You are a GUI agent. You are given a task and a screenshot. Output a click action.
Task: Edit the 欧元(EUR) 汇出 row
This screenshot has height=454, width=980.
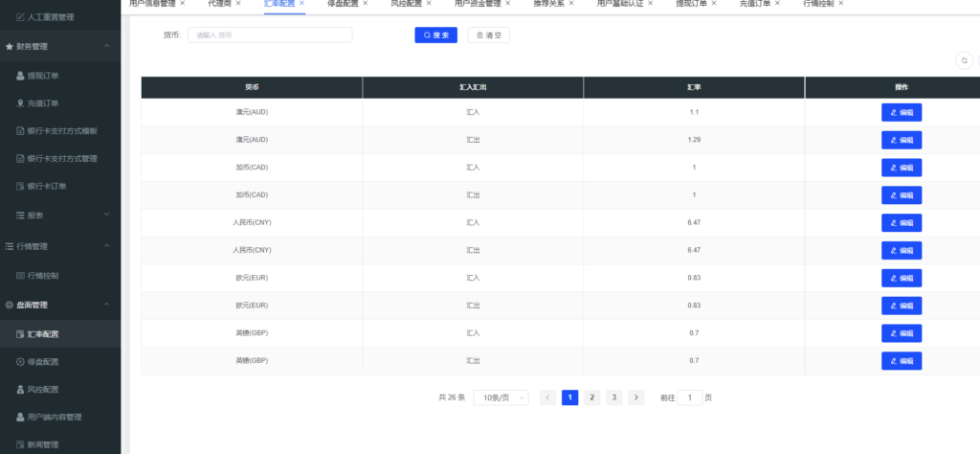902,306
